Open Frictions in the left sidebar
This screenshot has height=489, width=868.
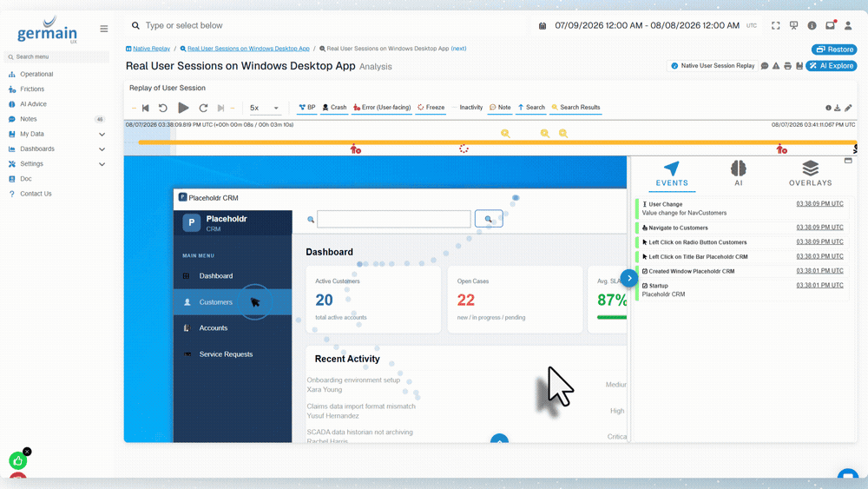[32, 89]
